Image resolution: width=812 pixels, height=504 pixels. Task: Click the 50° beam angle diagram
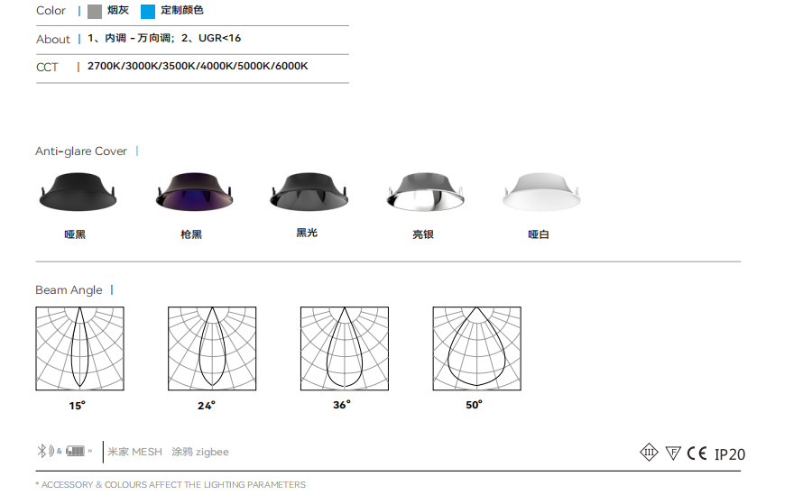click(477, 348)
